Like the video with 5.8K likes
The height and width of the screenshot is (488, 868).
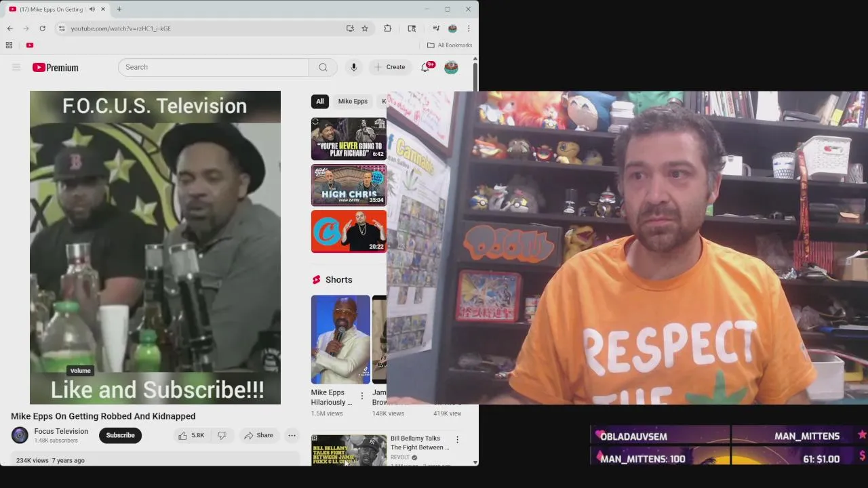[191, 435]
